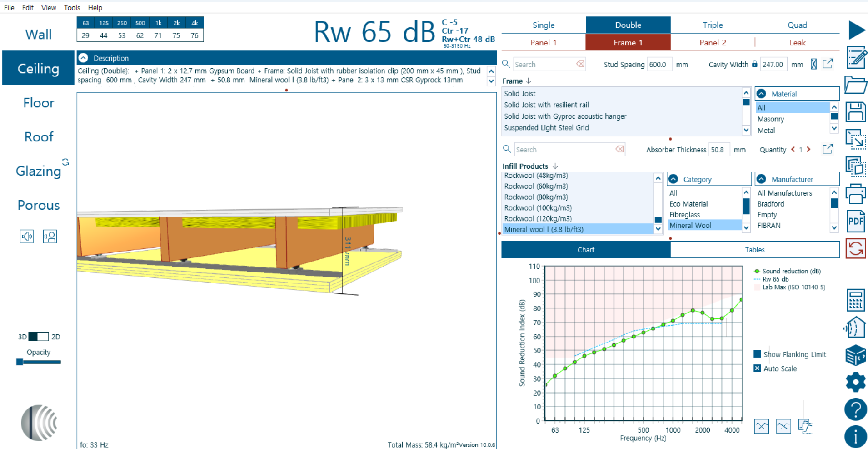Toggle the 3D/2D view switch
The image size is (868, 449).
pyautogui.click(x=39, y=337)
